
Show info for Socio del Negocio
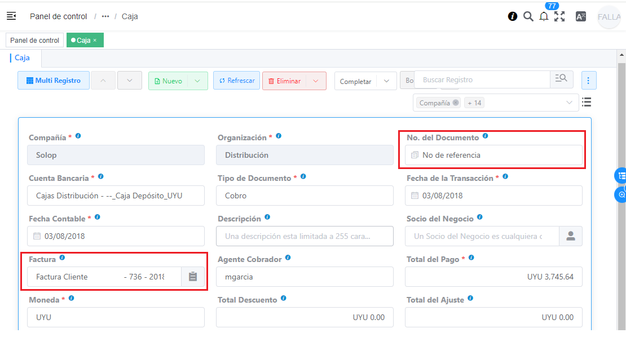(x=480, y=217)
